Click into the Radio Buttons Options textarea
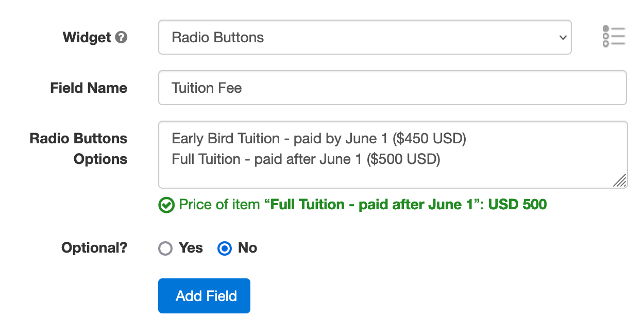The image size is (644, 333). 393,155
